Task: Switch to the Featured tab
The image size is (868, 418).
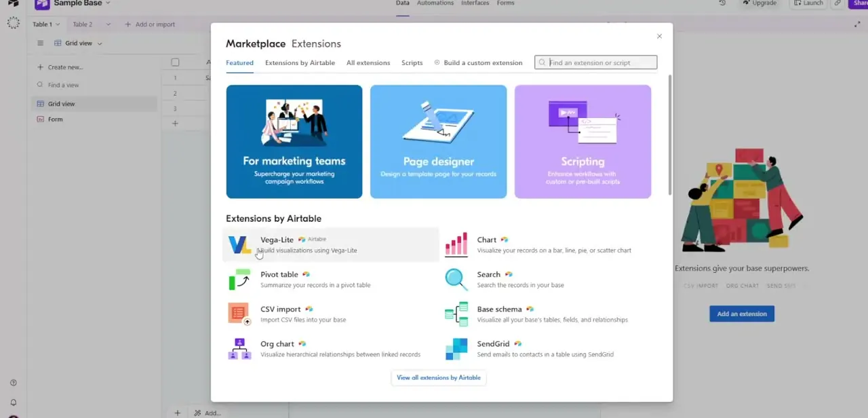Action: click(239, 62)
